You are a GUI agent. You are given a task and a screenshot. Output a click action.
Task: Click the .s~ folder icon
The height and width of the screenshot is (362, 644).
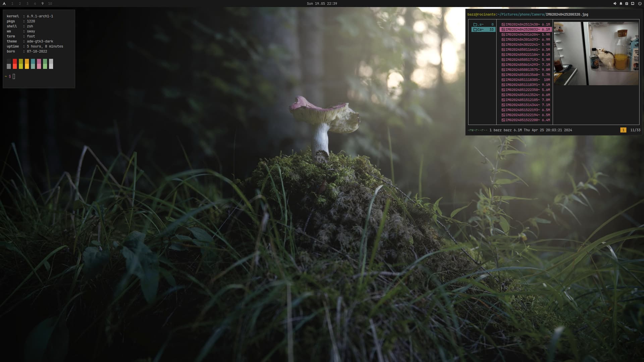(475, 24)
